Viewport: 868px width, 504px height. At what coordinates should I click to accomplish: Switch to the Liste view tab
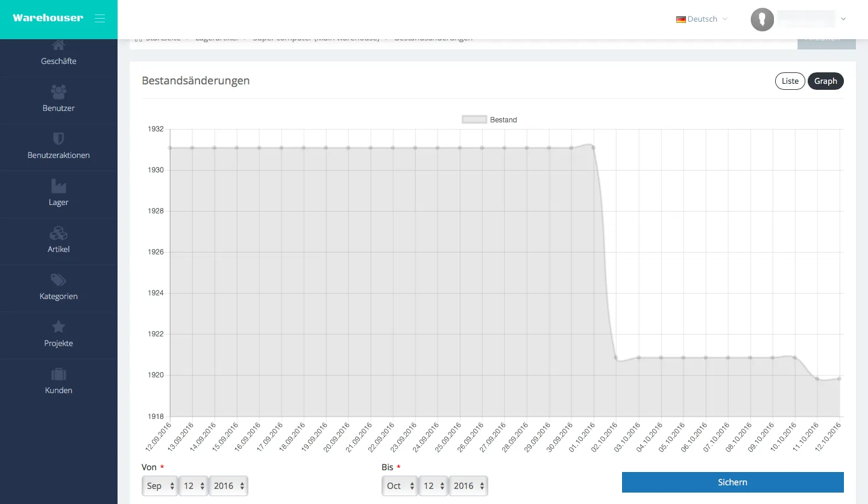(790, 81)
